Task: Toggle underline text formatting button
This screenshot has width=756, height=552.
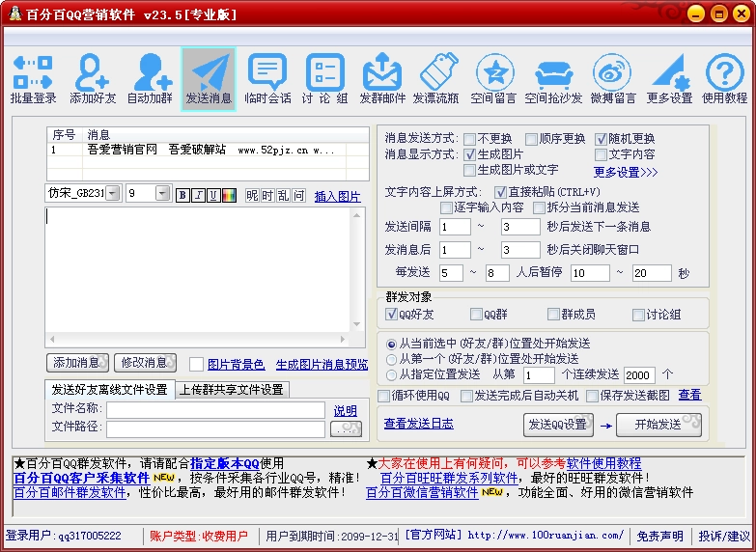Action: (213, 195)
